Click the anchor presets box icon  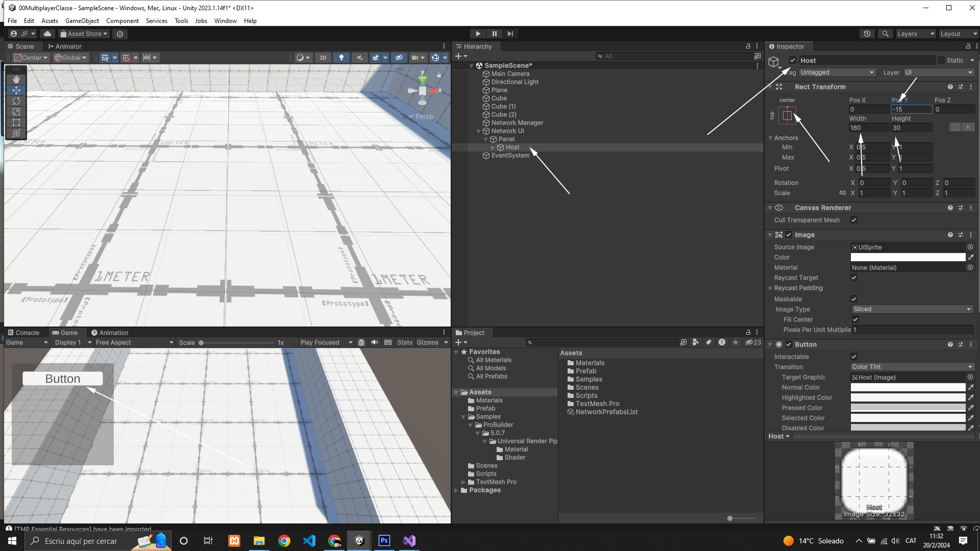787,115
